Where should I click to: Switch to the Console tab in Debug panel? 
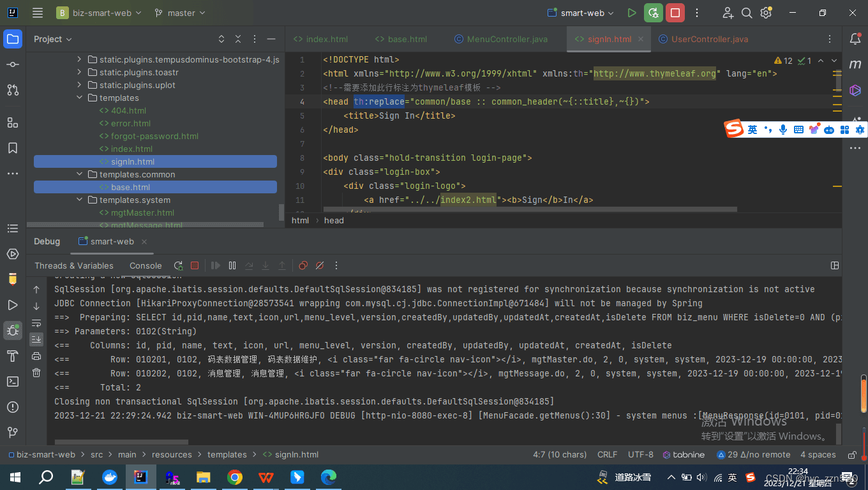point(146,265)
